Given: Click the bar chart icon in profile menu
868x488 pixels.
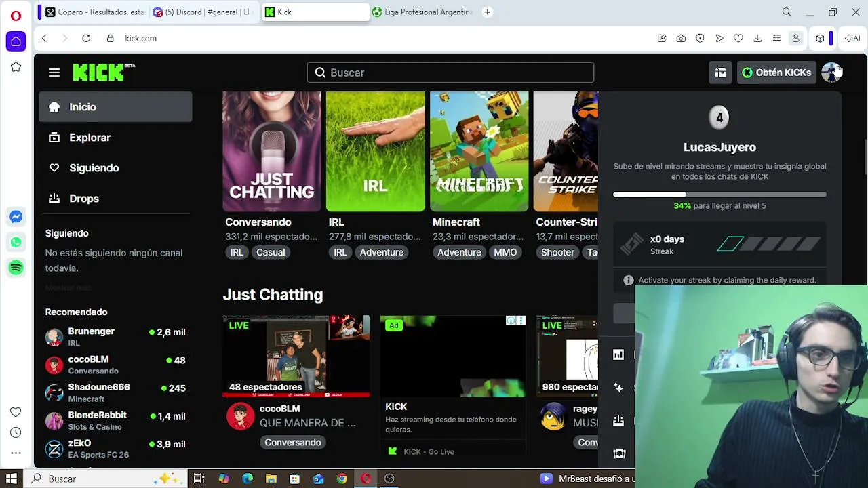Looking at the screenshot, I should (618, 354).
